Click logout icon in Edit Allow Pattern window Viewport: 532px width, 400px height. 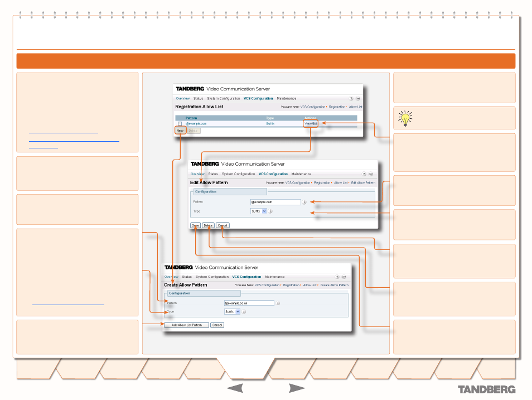(371, 174)
